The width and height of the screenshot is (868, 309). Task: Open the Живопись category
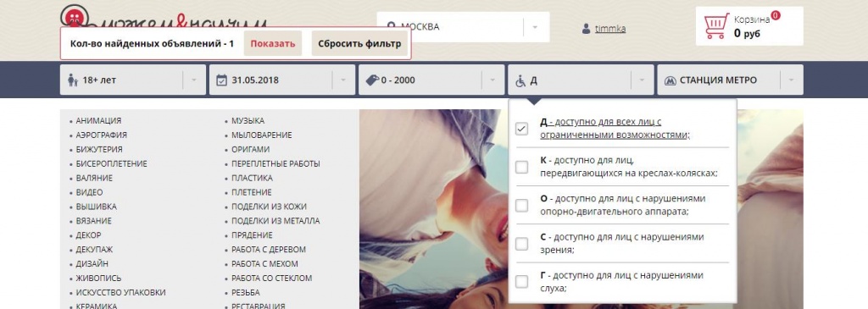click(x=98, y=278)
